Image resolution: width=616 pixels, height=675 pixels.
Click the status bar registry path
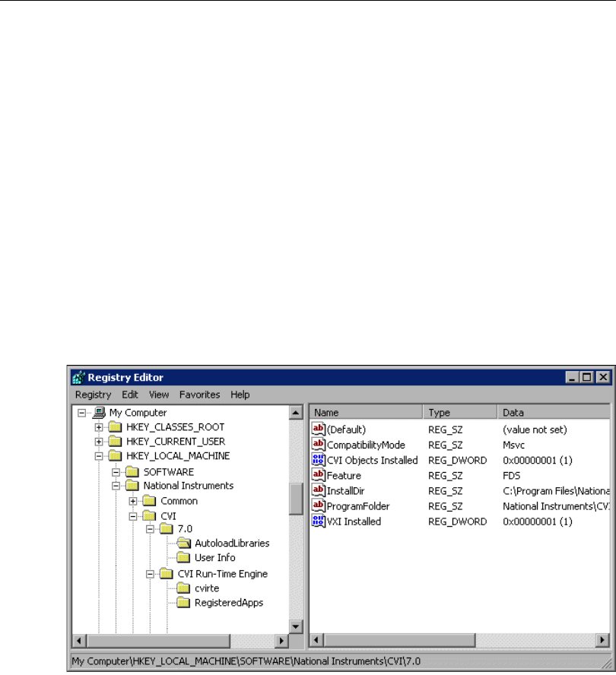tap(246, 661)
